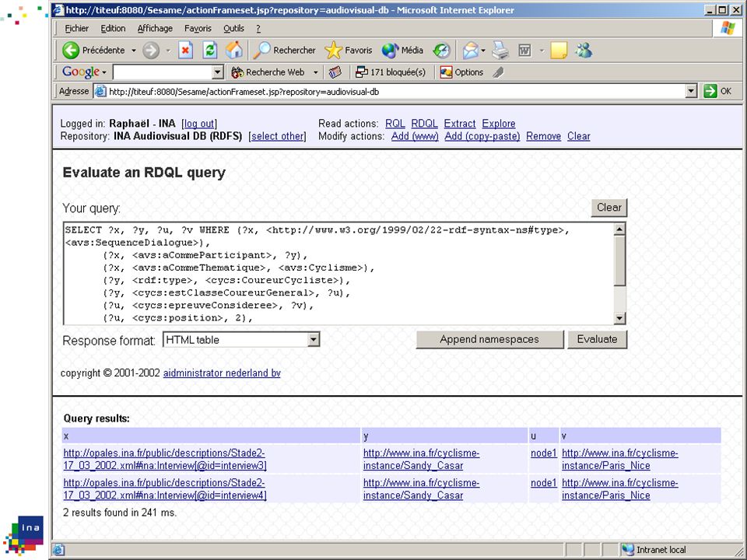The height and width of the screenshot is (560, 747).
Task: Open the Edition menu
Action: [x=113, y=29]
